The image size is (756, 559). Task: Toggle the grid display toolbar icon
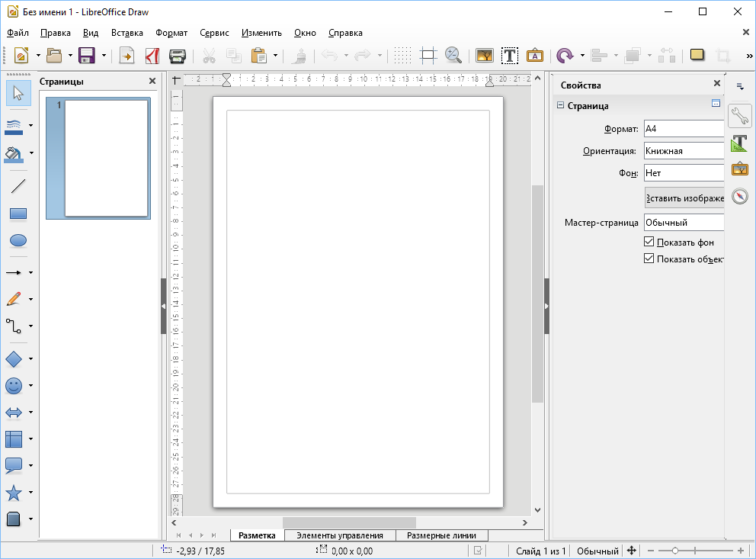(x=402, y=56)
